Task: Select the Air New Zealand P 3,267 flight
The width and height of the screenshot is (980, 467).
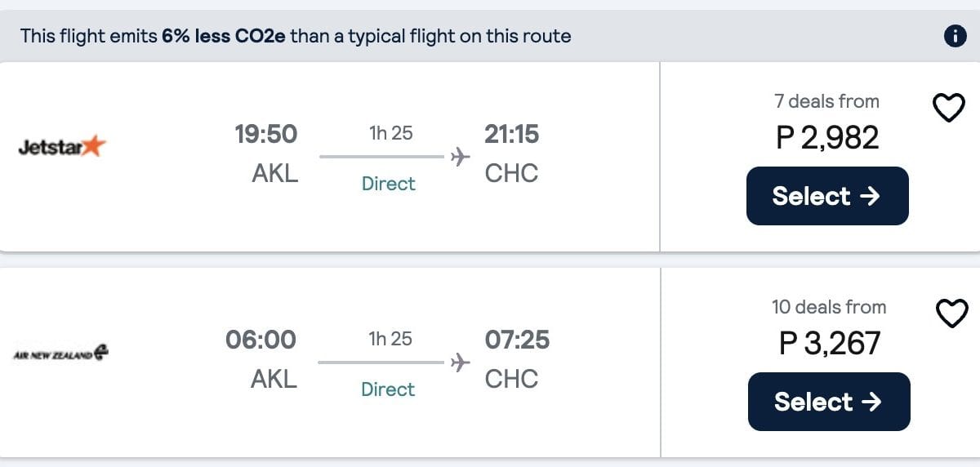Action: coord(828,402)
